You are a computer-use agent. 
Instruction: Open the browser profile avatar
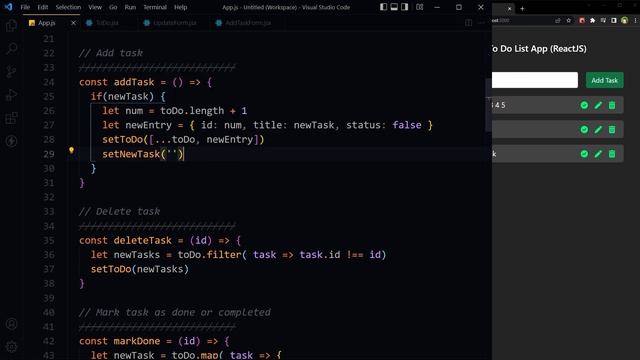(624, 20)
